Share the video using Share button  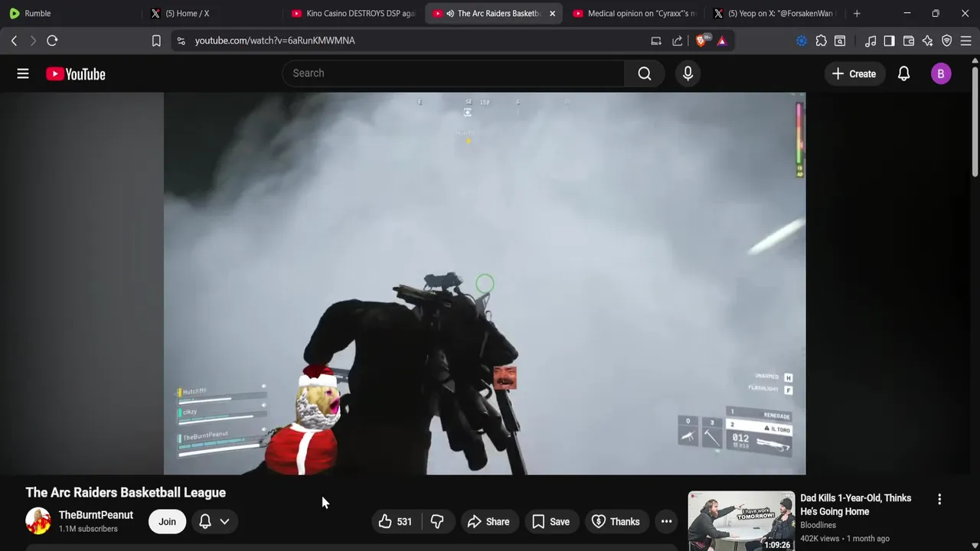(x=488, y=522)
